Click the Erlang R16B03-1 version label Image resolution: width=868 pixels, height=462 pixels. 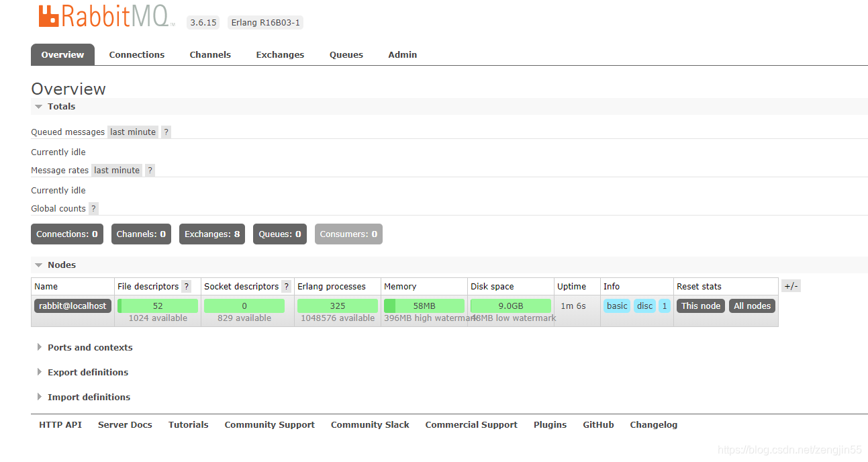click(266, 23)
